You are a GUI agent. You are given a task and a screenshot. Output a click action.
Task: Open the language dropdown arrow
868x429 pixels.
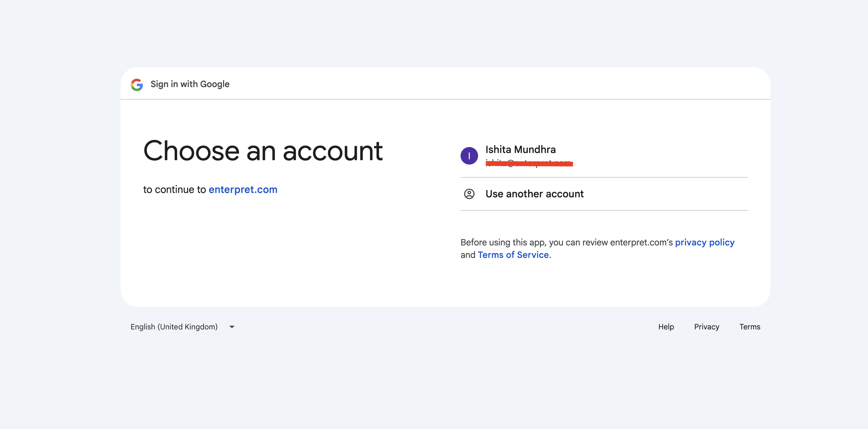(x=232, y=327)
